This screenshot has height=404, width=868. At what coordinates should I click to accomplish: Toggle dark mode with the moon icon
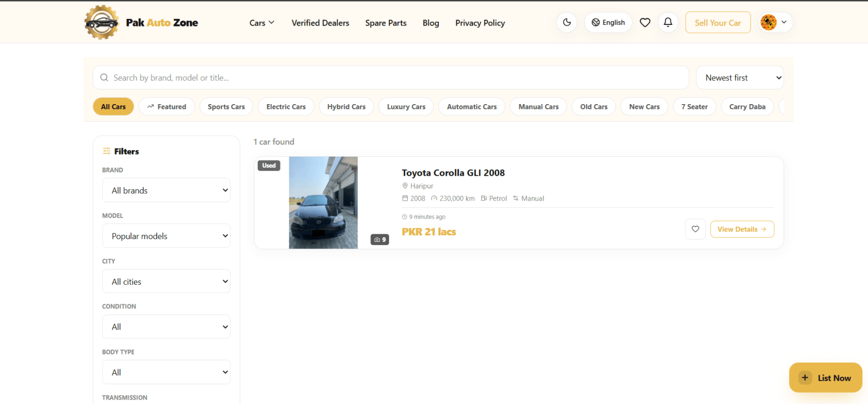pyautogui.click(x=567, y=22)
